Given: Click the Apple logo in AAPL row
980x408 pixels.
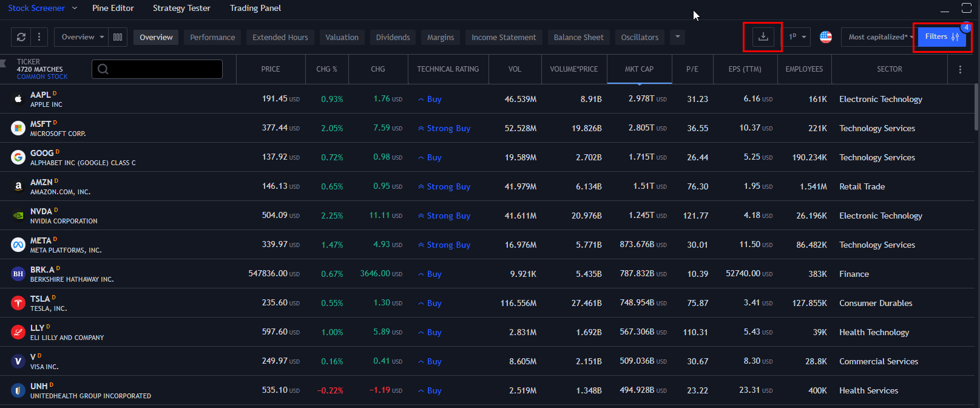Looking at the screenshot, I should click(18, 99).
